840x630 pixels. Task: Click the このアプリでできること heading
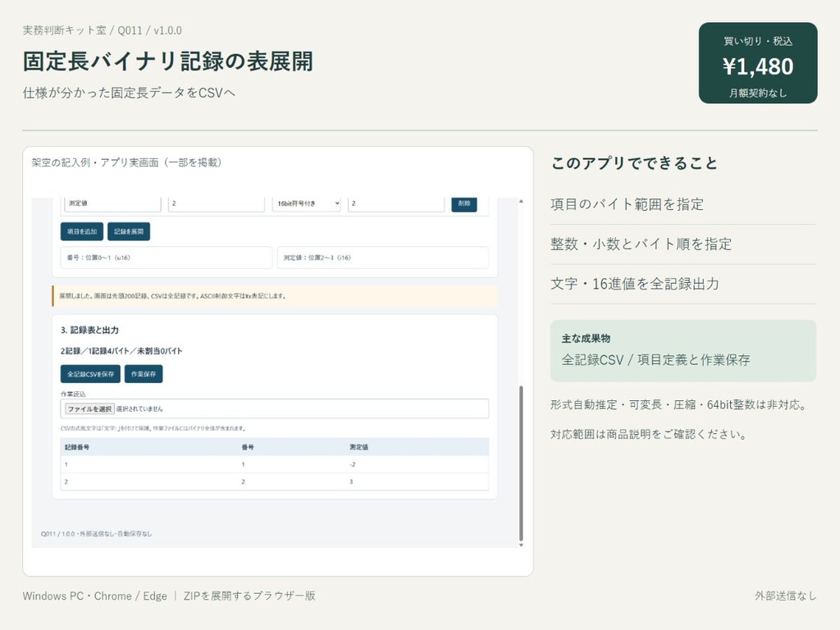tap(634, 163)
